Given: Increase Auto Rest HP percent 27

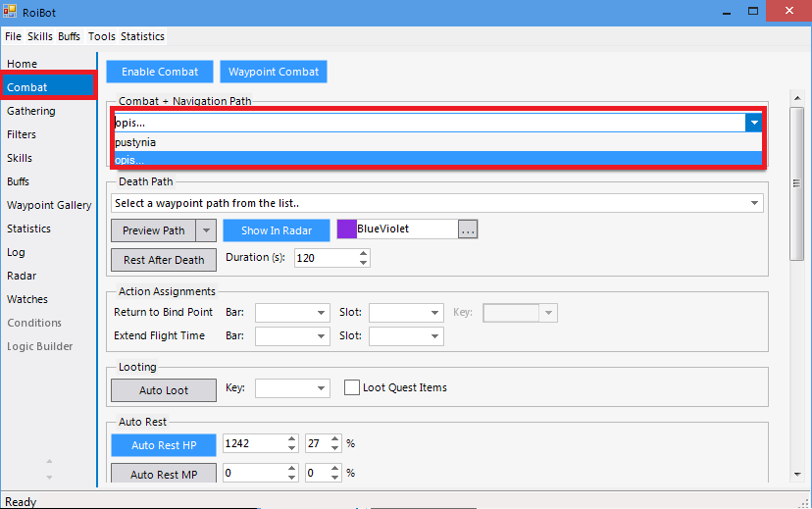Looking at the screenshot, I should pyautogui.click(x=335, y=439).
